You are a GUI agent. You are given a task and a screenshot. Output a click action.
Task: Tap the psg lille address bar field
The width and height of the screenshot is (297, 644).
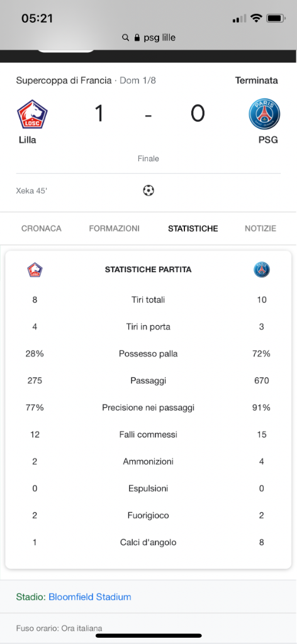[148, 38]
